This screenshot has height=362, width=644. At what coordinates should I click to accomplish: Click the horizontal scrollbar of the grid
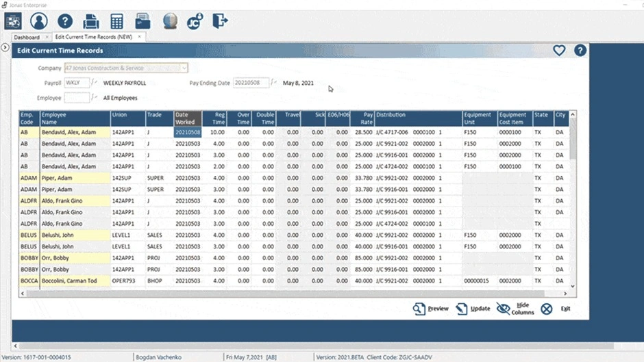[274, 293]
